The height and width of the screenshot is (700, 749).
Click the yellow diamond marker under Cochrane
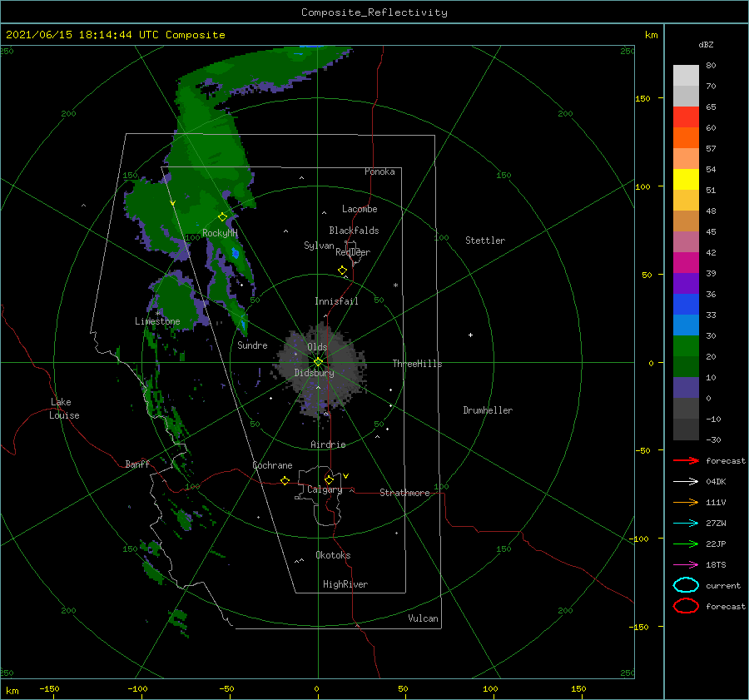pyautogui.click(x=285, y=481)
